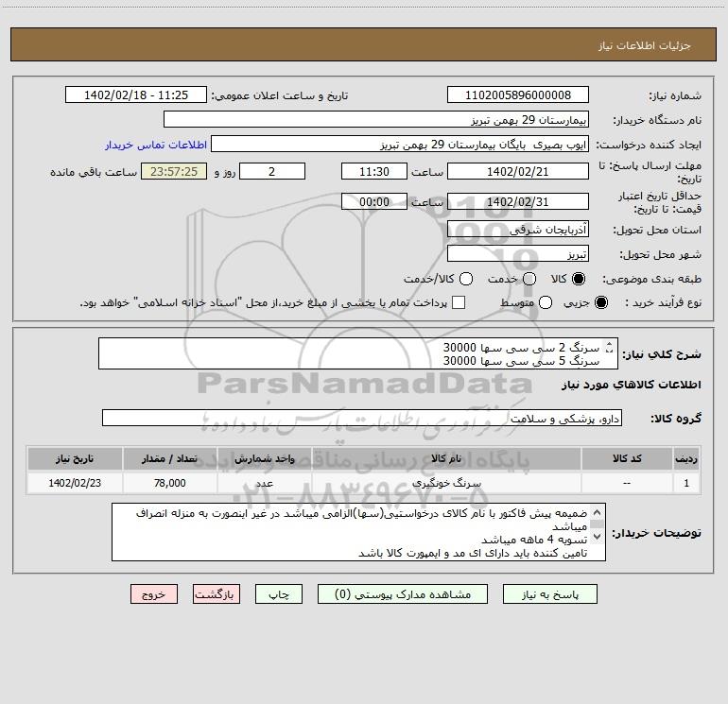
Task: Select the خدمت radio button
Action: tap(529, 279)
